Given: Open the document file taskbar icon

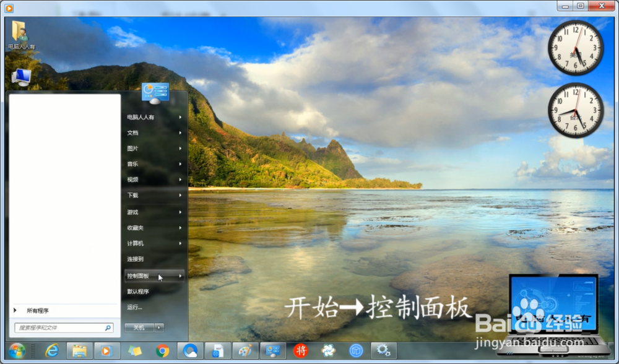Looking at the screenshot, I should point(217,350).
